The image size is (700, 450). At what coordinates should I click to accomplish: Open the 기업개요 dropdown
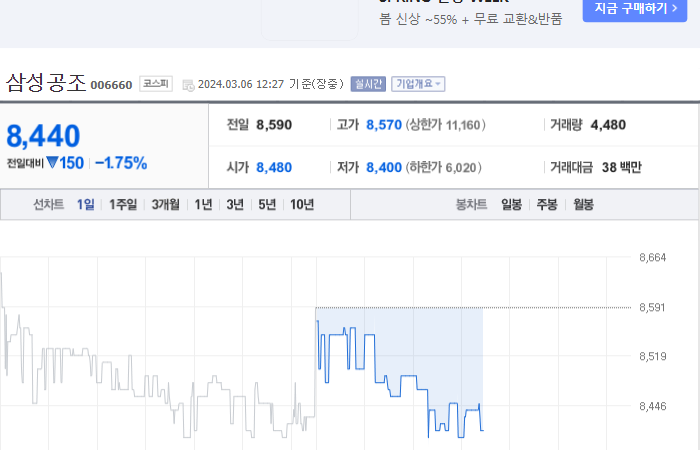click(x=418, y=84)
